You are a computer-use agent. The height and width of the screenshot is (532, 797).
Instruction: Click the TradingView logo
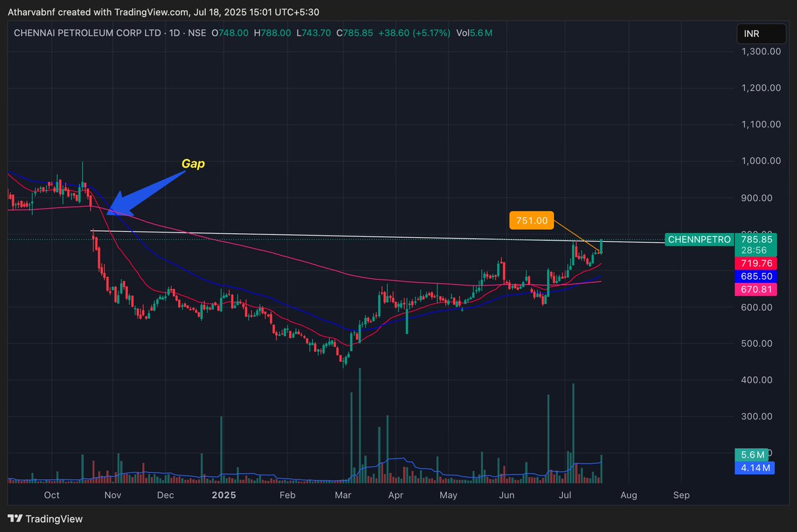pyautogui.click(x=44, y=519)
